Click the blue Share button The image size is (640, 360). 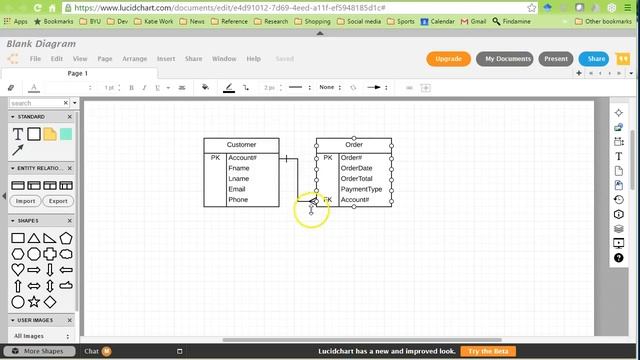(593, 59)
